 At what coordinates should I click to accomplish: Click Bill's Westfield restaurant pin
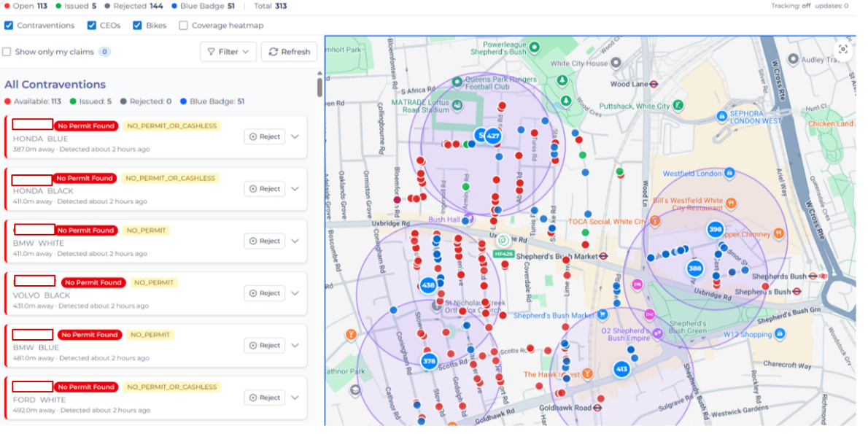[x=732, y=204]
